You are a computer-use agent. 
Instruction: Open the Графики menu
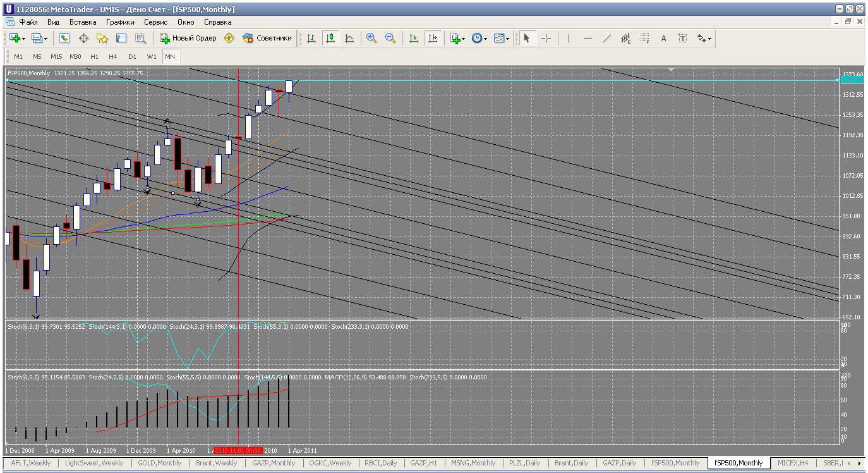(120, 21)
